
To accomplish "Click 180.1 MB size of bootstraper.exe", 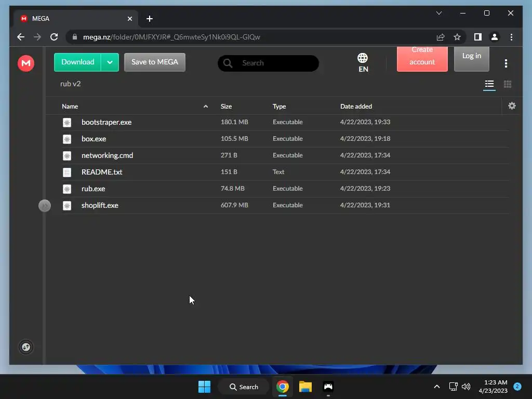I will 234,122.
